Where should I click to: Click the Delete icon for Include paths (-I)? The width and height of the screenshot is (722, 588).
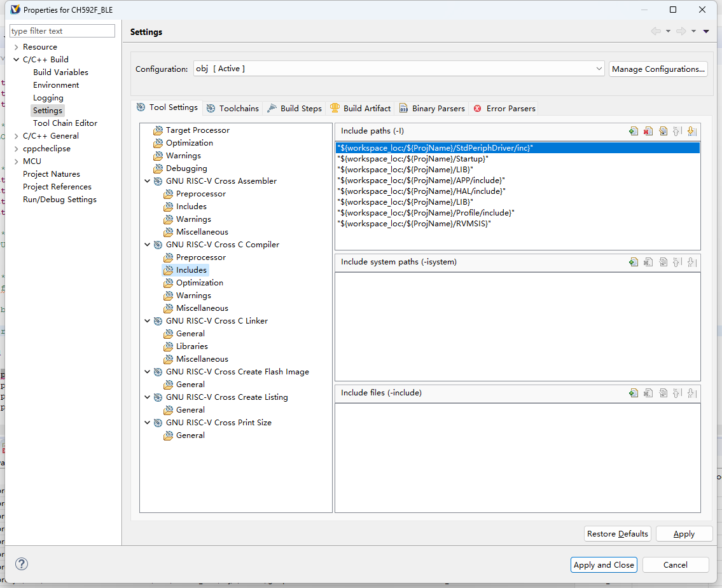[648, 131]
